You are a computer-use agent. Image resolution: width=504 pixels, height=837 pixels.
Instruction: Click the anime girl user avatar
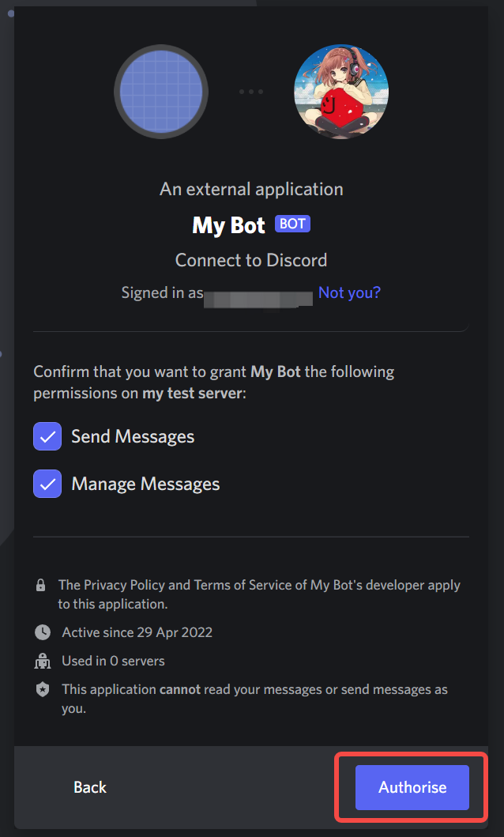tap(341, 92)
